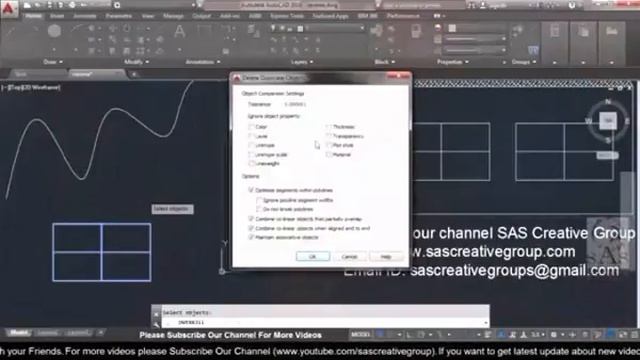Toggle Combine co-linear objects that partially overlap
Image resolution: width=640 pixels, height=360 pixels.
[251, 219]
